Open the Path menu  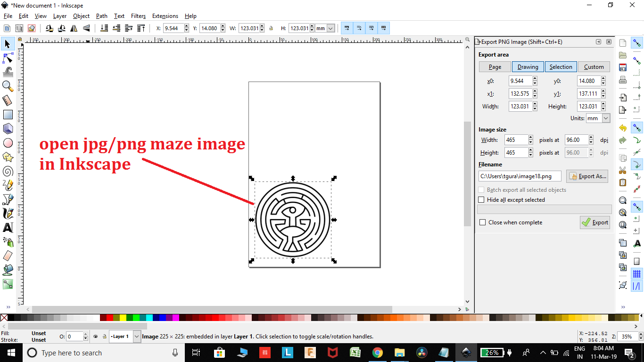(102, 16)
